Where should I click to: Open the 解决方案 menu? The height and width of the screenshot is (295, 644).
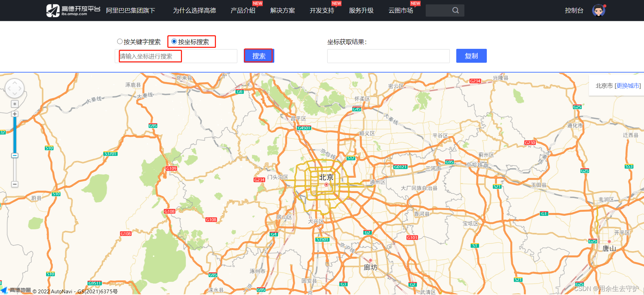(x=282, y=11)
